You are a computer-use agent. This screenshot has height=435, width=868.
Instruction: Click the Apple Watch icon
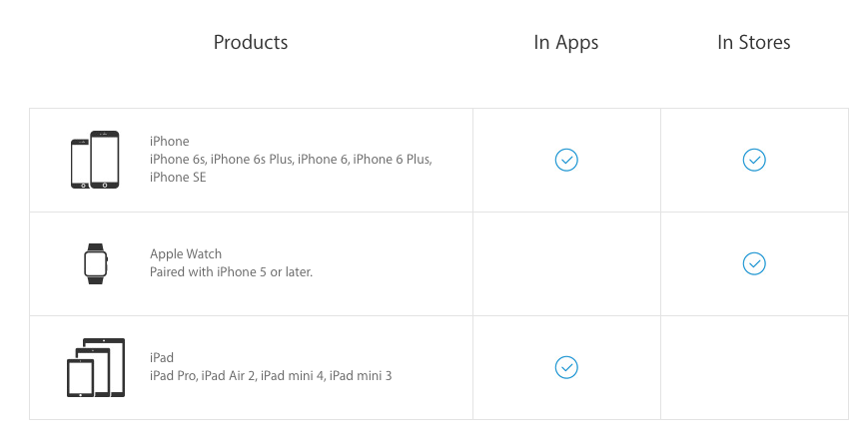coord(95,263)
